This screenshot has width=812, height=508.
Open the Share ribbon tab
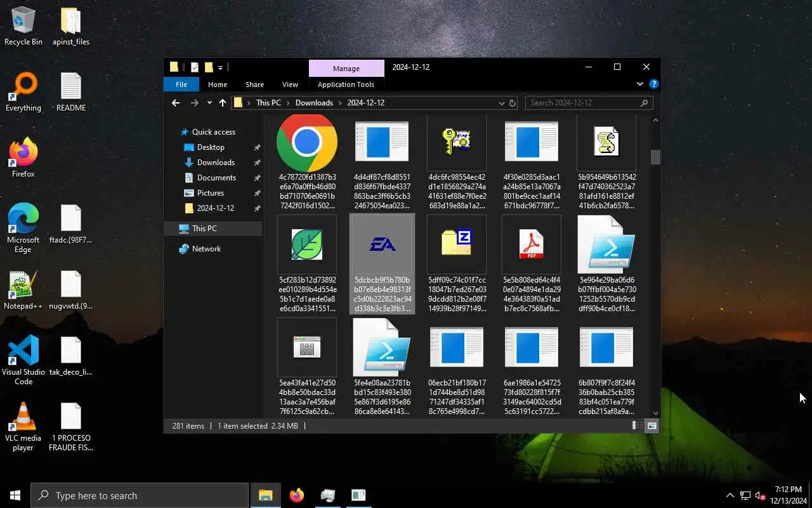[254, 84]
